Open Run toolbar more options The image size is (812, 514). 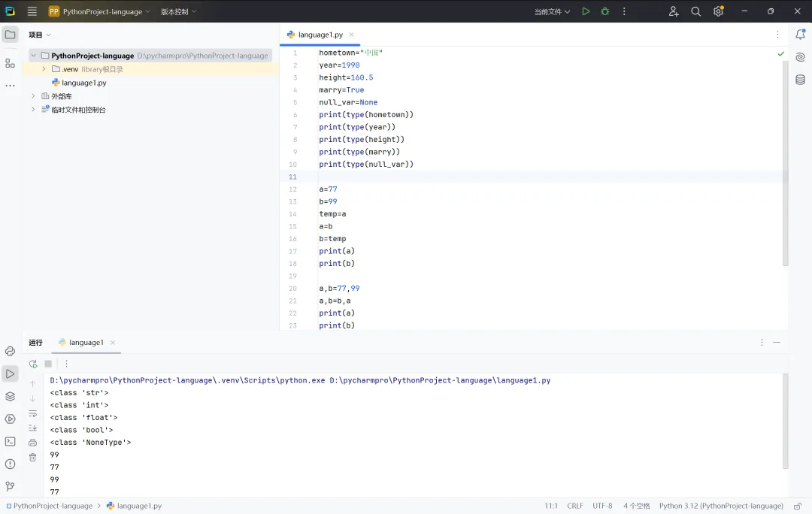click(x=66, y=364)
